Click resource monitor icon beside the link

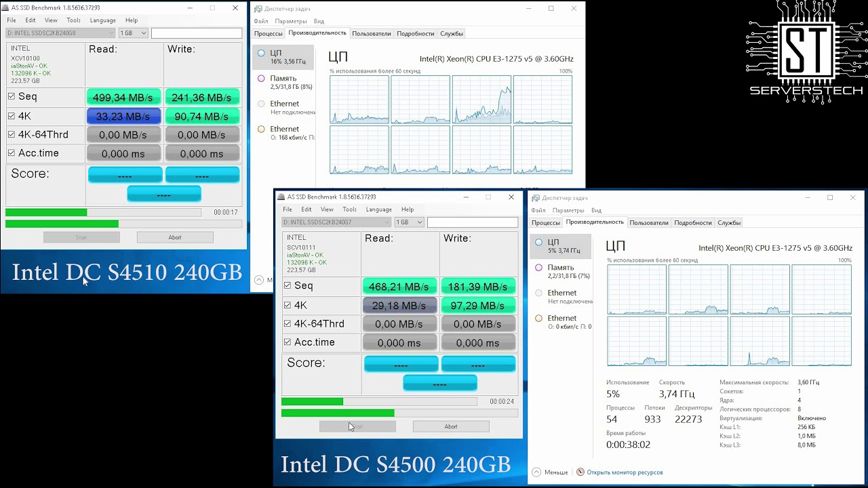[x=580, y=472]
